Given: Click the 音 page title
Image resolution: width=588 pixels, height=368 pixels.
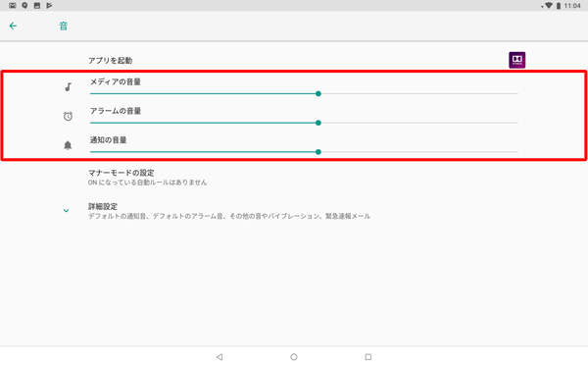Looking at the screenshot, I should [x=64, y=26].
